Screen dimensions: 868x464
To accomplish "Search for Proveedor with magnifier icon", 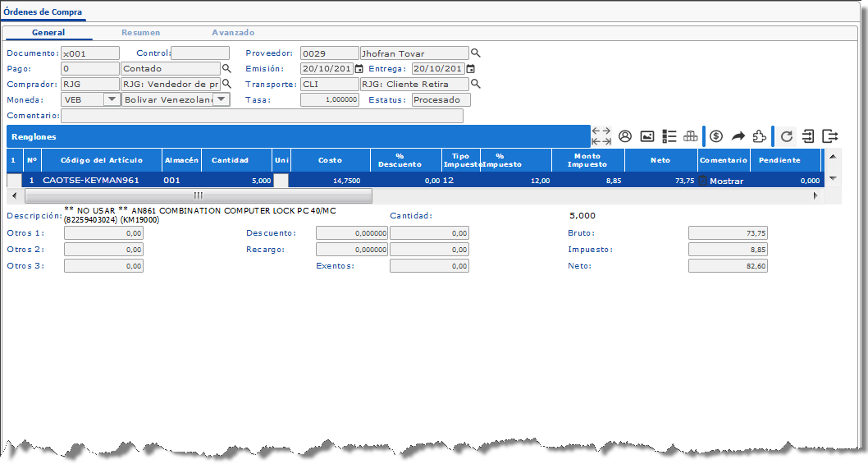I will 475,53.
